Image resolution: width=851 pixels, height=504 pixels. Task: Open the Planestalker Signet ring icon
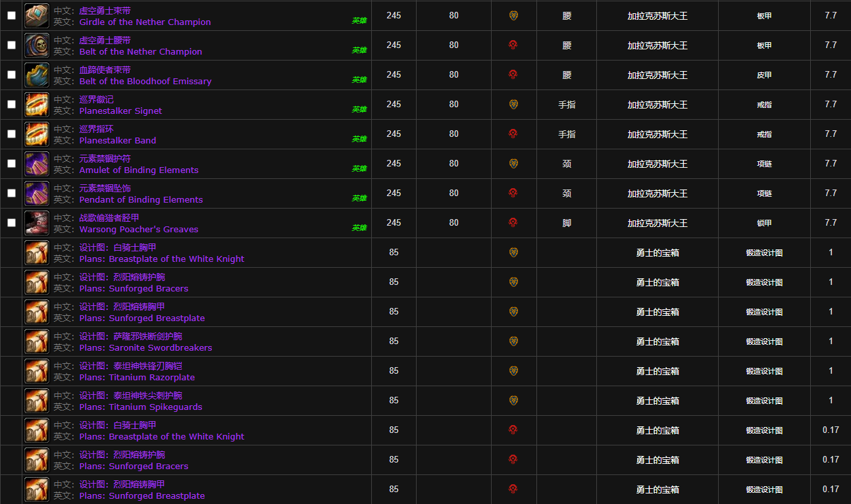click(x=37, y=105)
